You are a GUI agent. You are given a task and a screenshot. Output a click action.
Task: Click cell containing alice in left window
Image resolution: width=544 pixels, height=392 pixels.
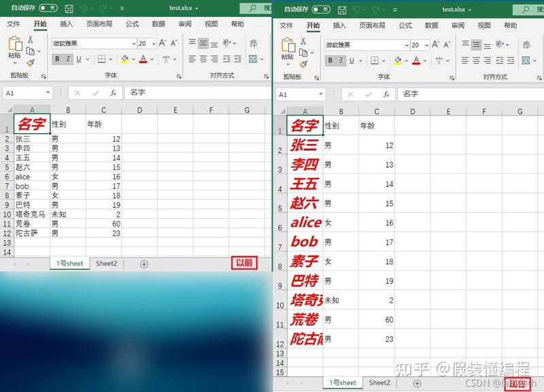32,177
